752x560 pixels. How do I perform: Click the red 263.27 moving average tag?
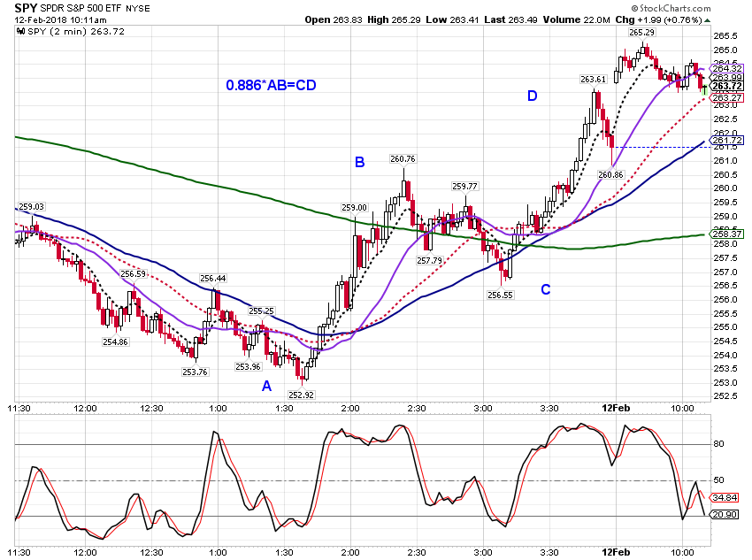[x=727, y=98]
